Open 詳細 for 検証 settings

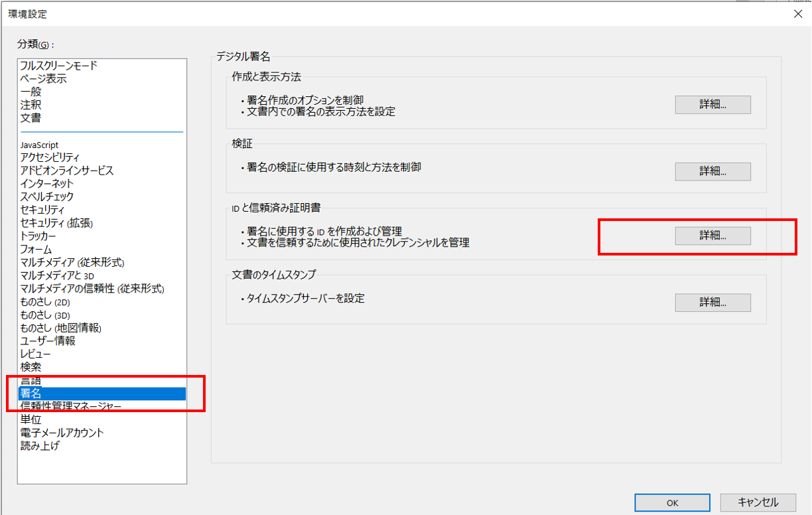pyautogui.click(x=712, y=171)
